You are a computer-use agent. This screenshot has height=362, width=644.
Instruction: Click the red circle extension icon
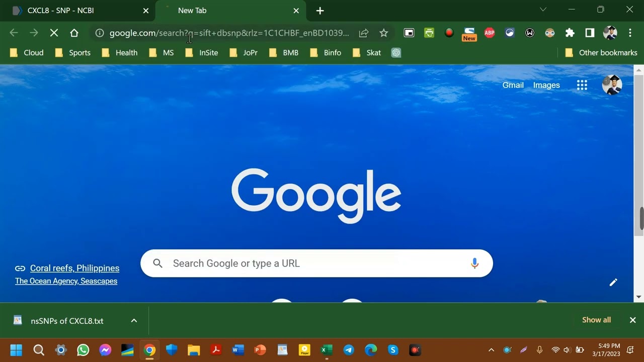click(449, 33)
